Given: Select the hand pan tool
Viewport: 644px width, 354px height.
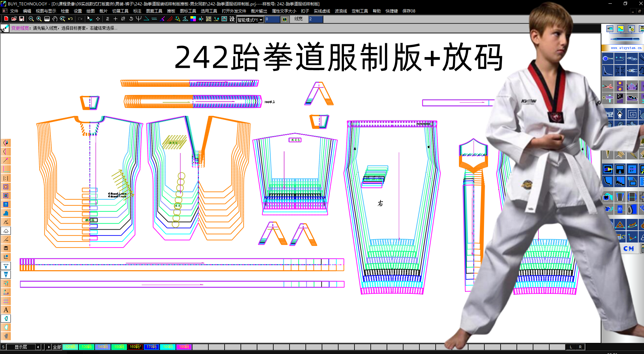Looking at the screenshot, I should click(55, 19).
